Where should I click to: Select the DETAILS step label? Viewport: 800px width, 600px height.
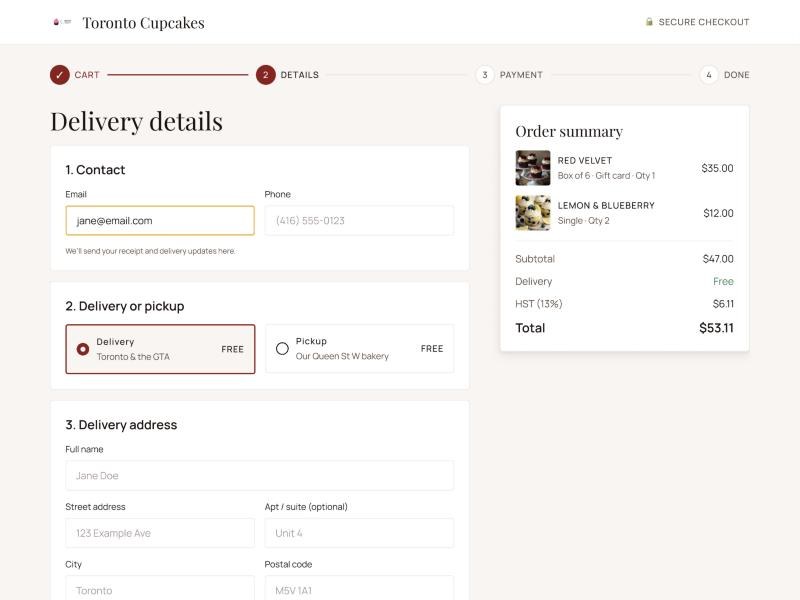tap(299, 75)
